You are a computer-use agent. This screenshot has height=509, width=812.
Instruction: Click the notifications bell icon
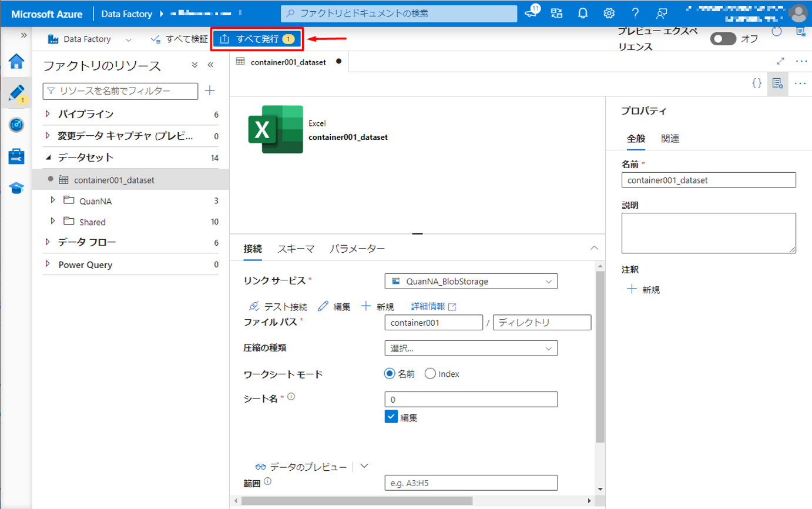pyautogui.click(x=582, y=14)
